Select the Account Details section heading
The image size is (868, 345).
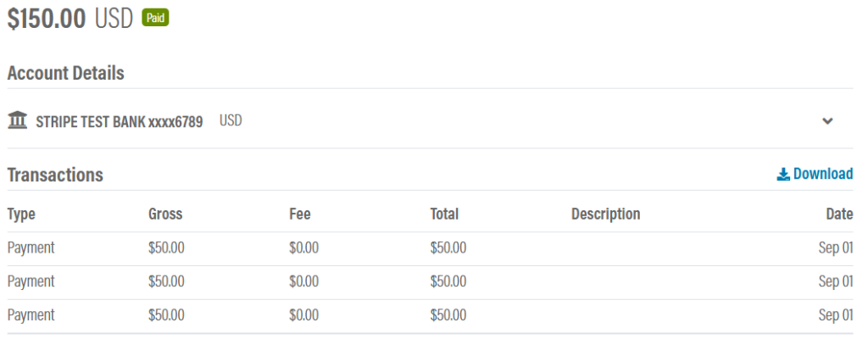[66, 73]
